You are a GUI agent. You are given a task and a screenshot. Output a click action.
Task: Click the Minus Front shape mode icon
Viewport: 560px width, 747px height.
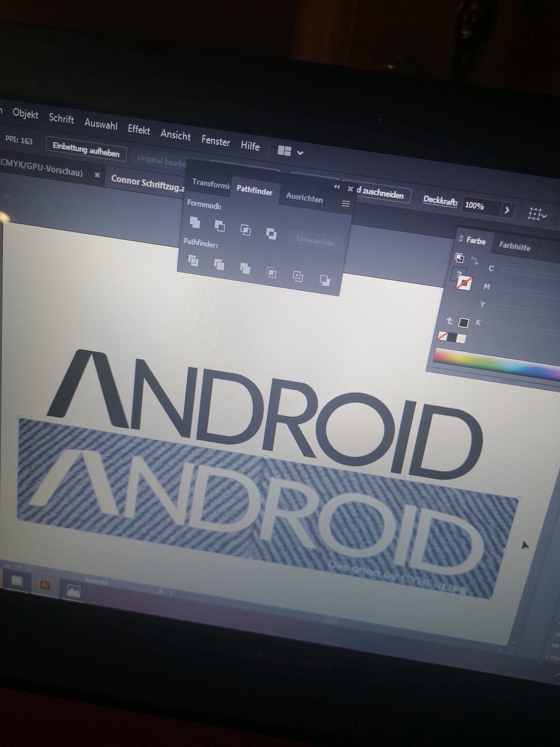click(x=219, y=226)
